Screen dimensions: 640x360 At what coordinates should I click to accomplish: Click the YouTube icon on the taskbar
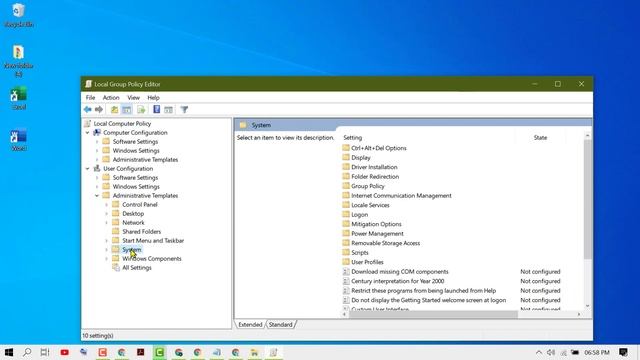click(64, 352)
